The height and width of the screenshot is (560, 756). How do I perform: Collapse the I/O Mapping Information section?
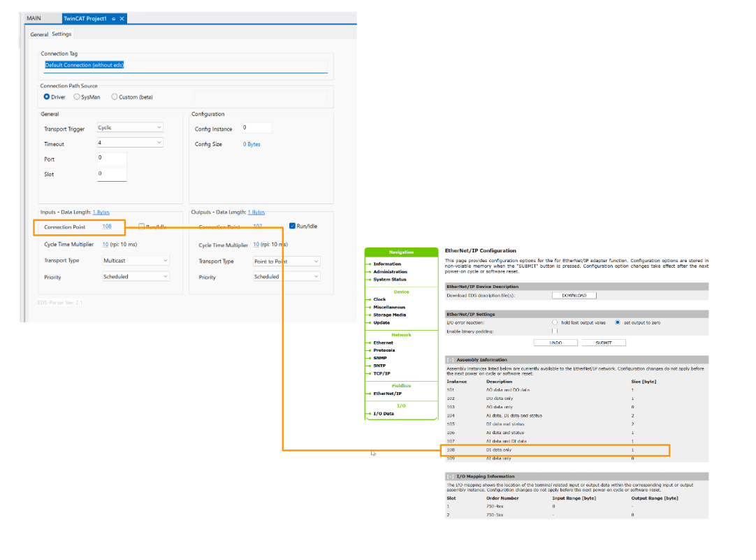point(450,476)
